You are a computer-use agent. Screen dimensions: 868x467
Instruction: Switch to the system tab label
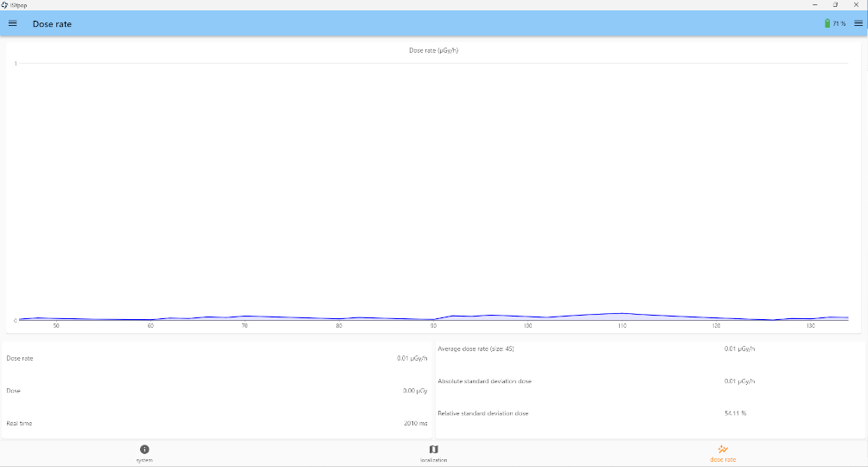pyautogui.click(x=144, y=460)
